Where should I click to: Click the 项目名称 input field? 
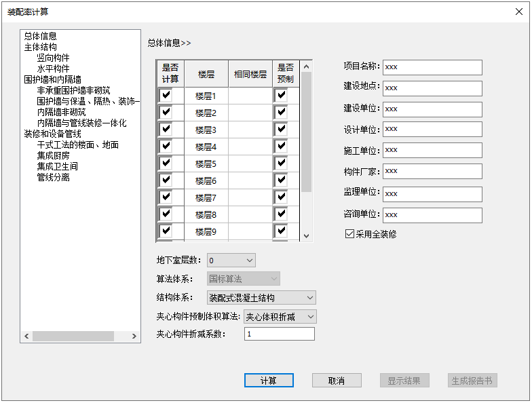(x=432, y=67)
